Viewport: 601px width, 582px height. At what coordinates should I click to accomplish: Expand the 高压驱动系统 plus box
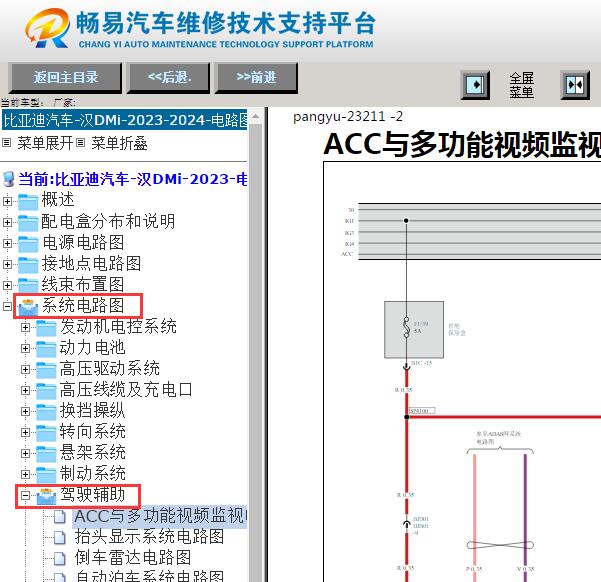point(25,370)
